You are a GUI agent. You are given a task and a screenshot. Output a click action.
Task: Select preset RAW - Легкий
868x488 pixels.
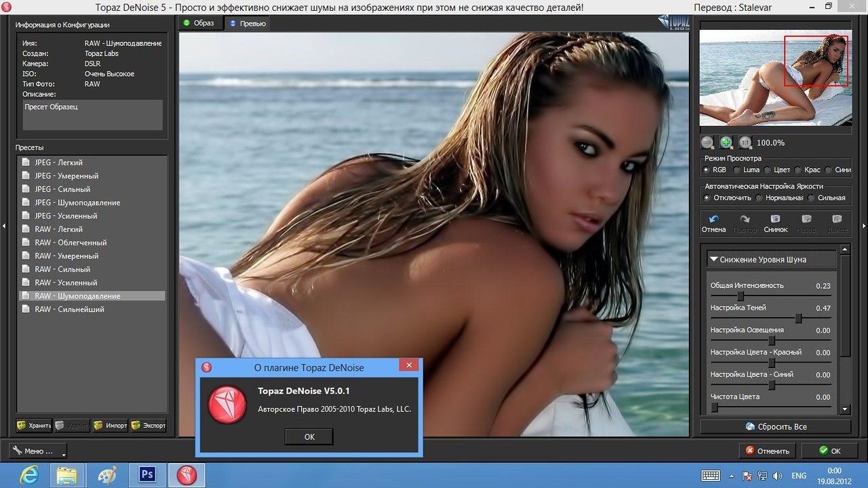click(92, 229)
